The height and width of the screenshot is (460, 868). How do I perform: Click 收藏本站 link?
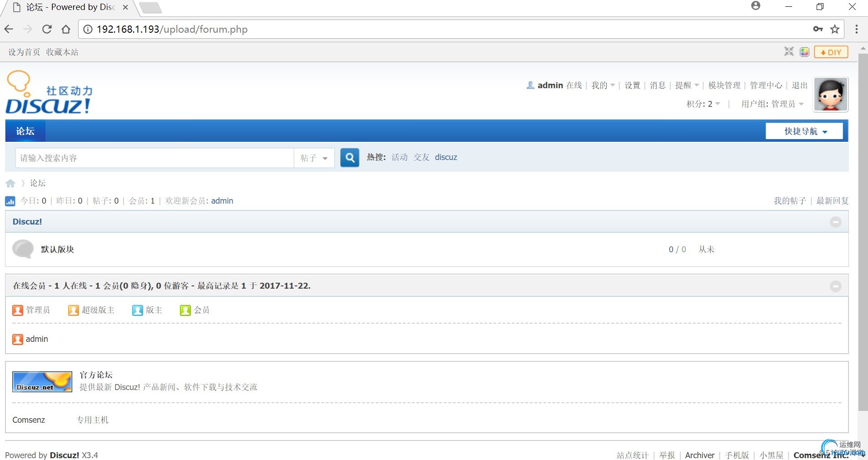(62, 52)
